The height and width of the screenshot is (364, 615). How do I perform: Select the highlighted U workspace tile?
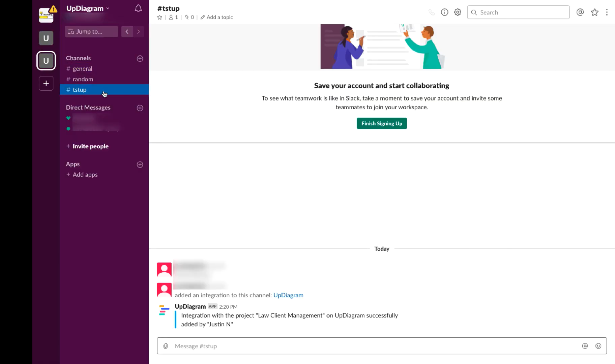[46, 61]
